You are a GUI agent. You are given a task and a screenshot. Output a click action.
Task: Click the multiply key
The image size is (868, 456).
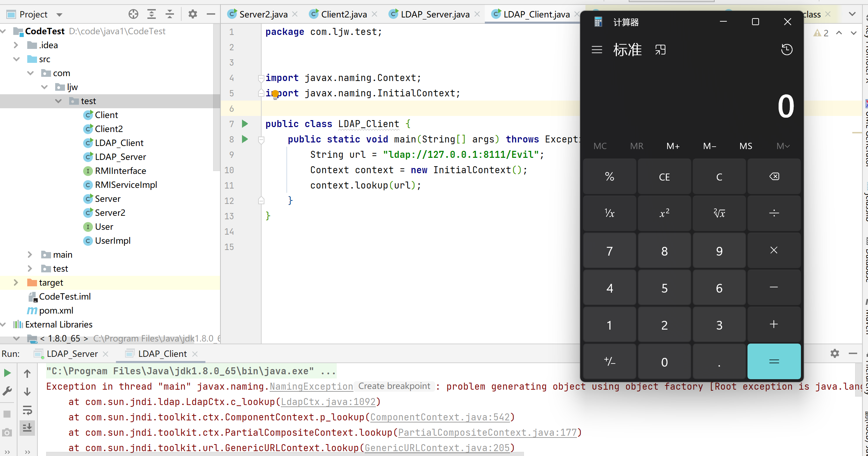coord(774,250)
